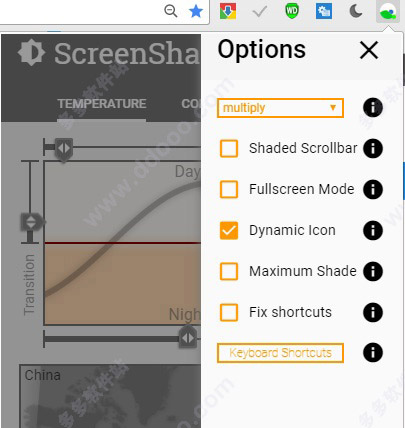This screenshot has width=405, height=428.
Task: Open the Keyboard Shortcuts button
Action: pos(280,353)
